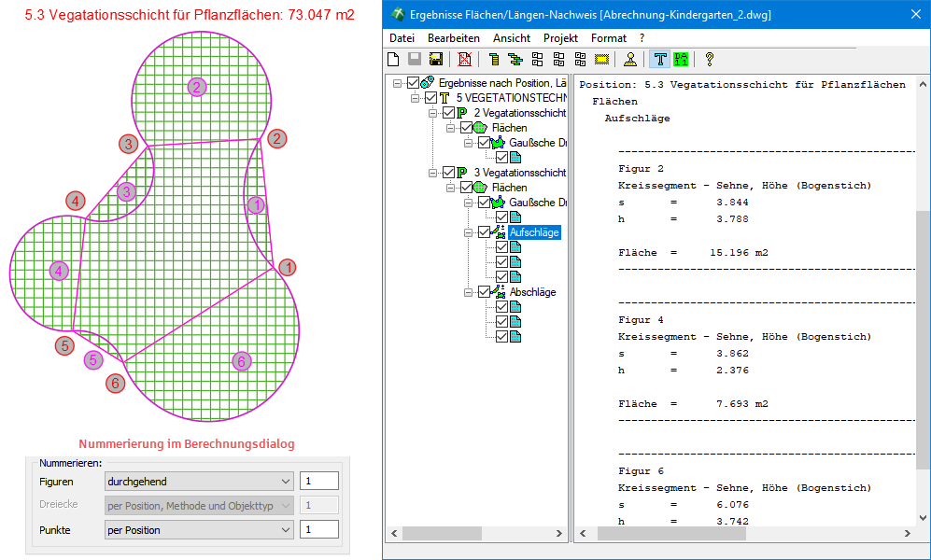Screen dimensions: 931x560
Task: Uncheck the Aufschläge tree checkbox
Action: [484, 232]
